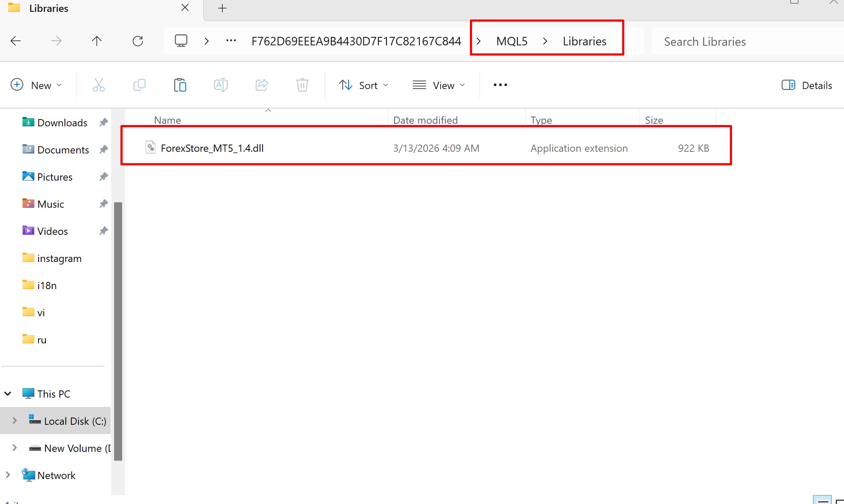Click the Delete trash icon
Screen dimensions: 844x504
point(302,85)
